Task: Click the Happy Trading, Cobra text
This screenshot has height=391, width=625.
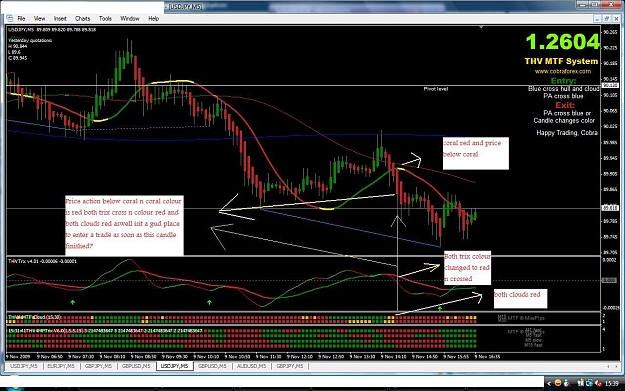Action: point(567,133)
